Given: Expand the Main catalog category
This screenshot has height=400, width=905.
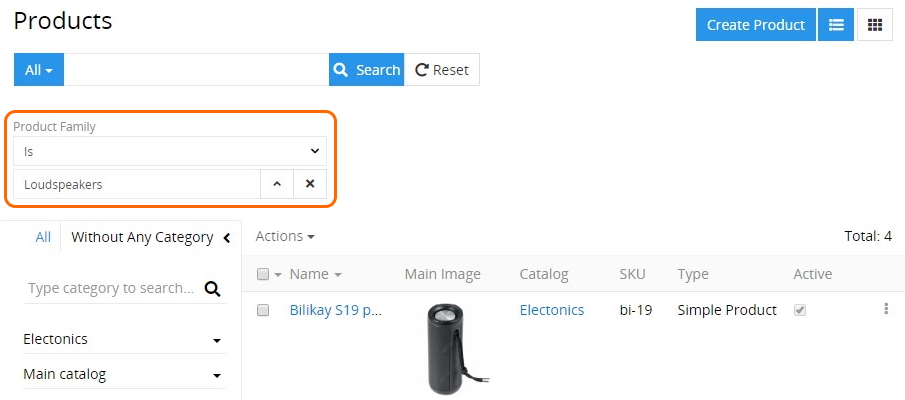Looking at the screenshot, I should (x=217, y=376).
